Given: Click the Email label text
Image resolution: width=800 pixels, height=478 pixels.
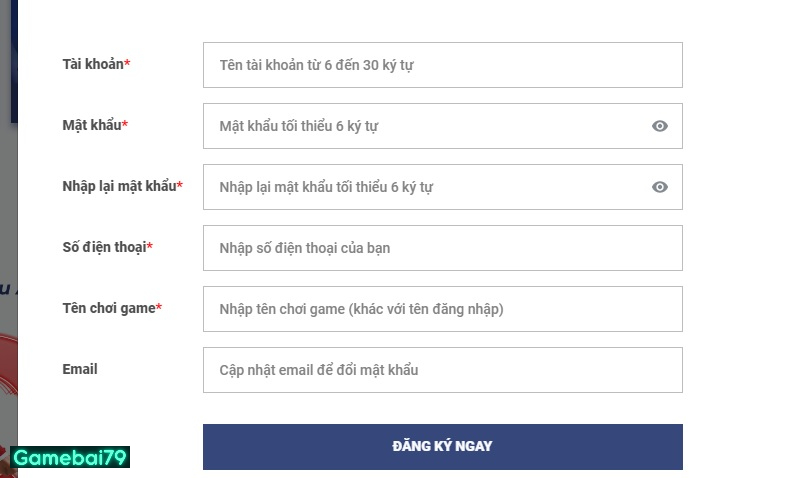Looking at the screenshot, I should (x=80, y=369).
